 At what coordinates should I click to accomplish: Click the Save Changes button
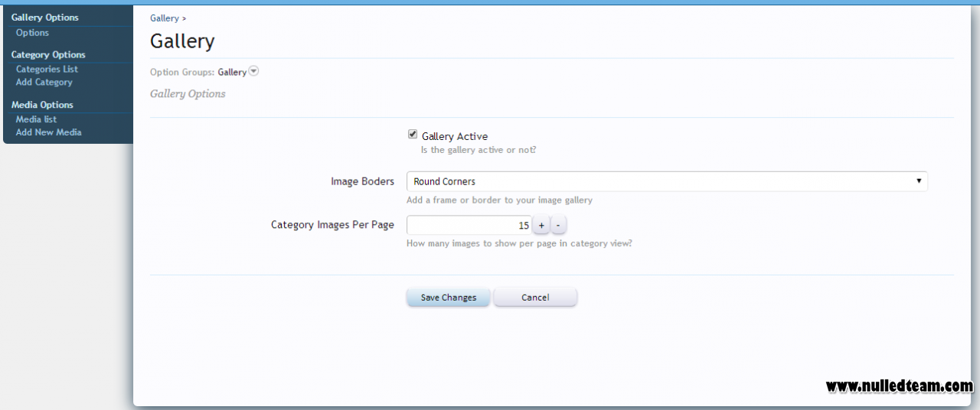click(448, 297)
